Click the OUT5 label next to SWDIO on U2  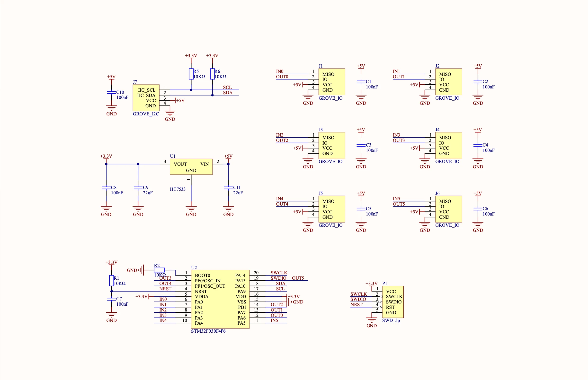298,278
